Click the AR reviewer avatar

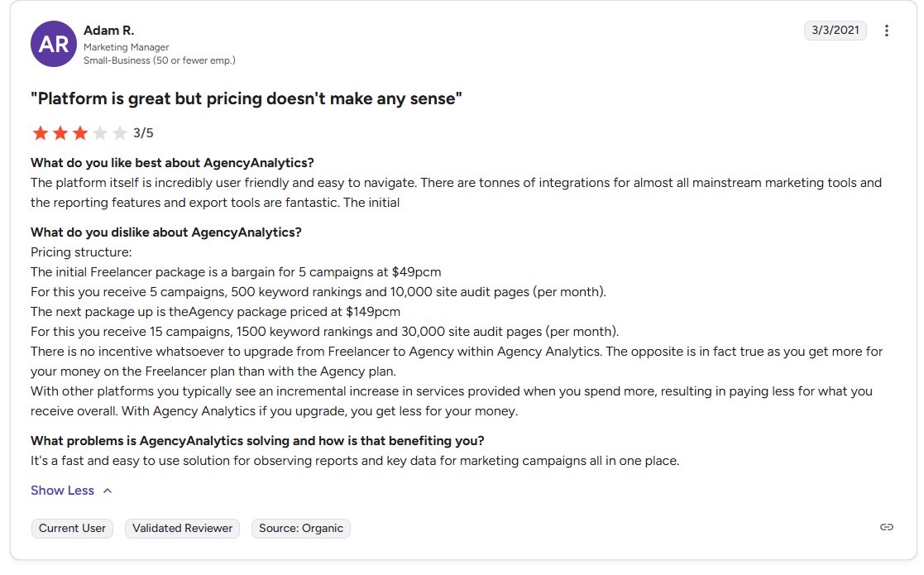(x=54, y=44)
